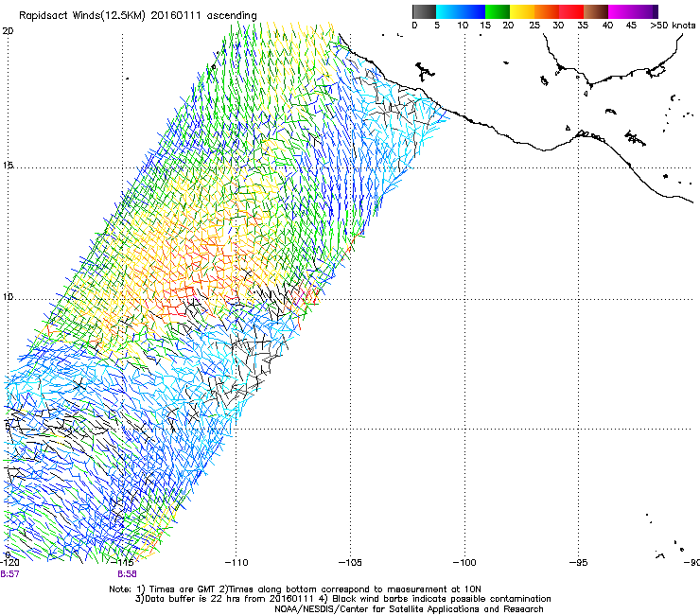Select the 'Rapidscat Winds(12.5KM) 20160111 ascending' title
Screen dimensions: 700x615
[x=138, y=16]
